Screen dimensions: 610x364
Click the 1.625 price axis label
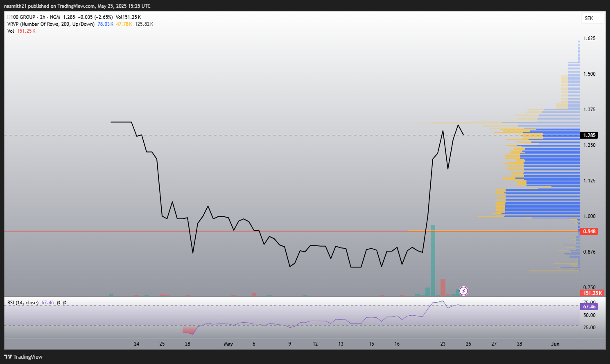pyautogui.click(x=590, y=38)
